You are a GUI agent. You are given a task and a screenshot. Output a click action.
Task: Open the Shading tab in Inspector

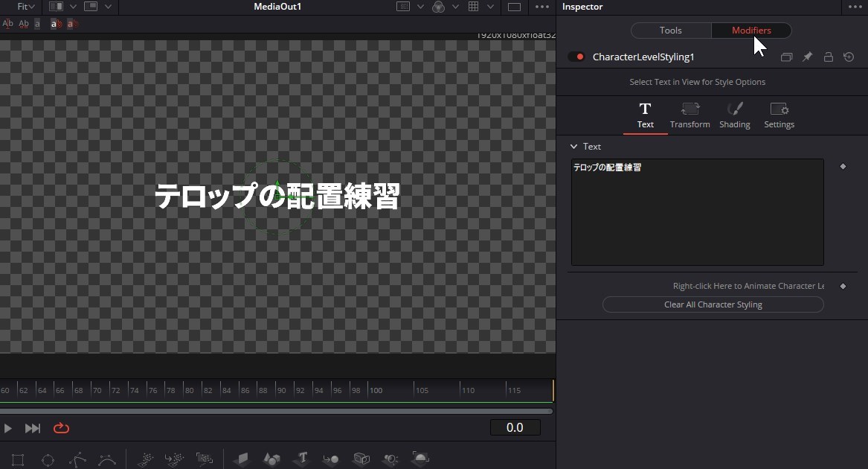pyautogui.click(x=734, y=115)
